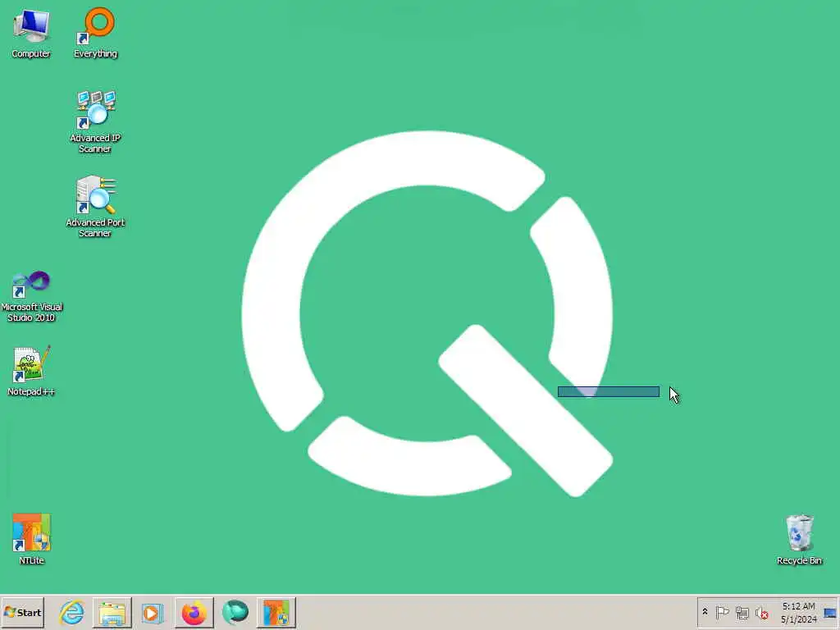840x630 pixels.
Task: Open the network status tray icon
Action: pos(742,612)
